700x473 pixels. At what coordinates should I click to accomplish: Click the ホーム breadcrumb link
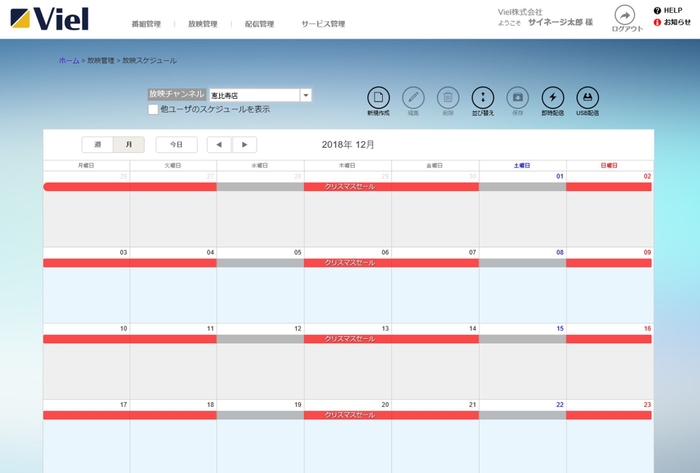69,61
